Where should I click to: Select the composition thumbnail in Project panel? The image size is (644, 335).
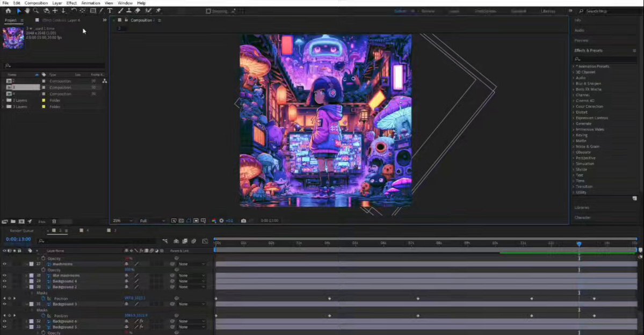[x=13, y=38]
